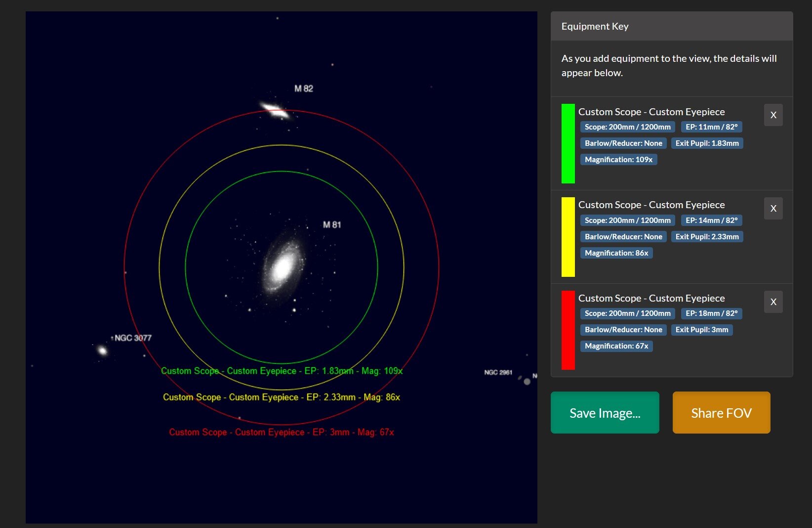This screenshot has width=812, height=528.
Task: Remove the 11mm eyepiece entry with X
Action: pos(773,115)
